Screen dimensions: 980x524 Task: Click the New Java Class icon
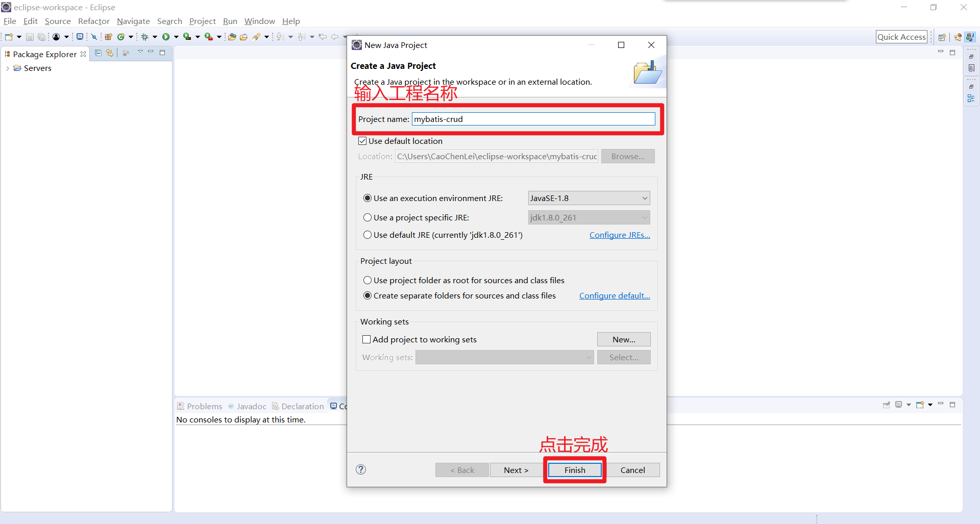coord(121,37)
